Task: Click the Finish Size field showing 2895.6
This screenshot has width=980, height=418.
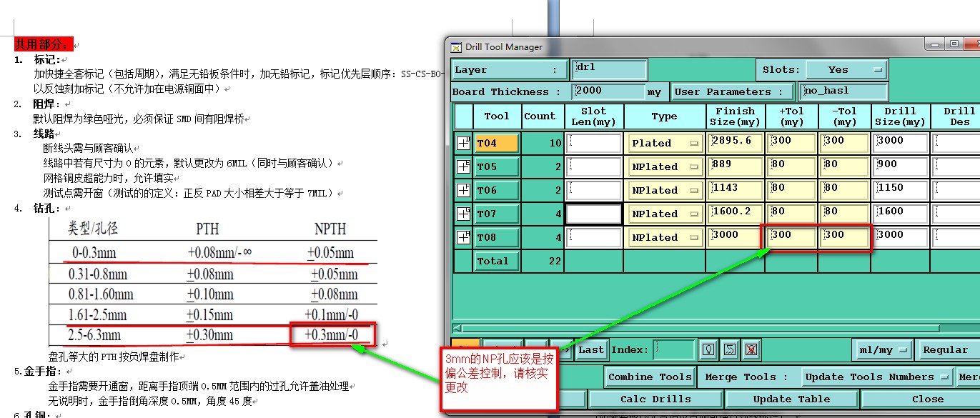Action: pyautogui.click(x=735, y=143)
